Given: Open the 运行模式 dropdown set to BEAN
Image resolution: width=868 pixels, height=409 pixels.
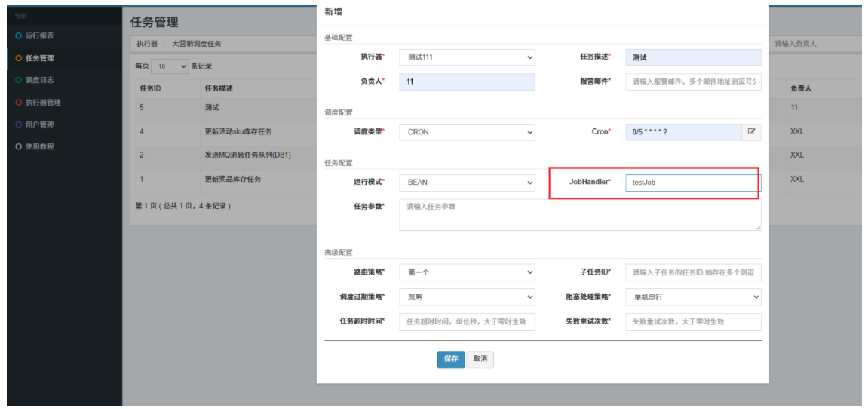Looking at the screenshot, I should (467, 183).
